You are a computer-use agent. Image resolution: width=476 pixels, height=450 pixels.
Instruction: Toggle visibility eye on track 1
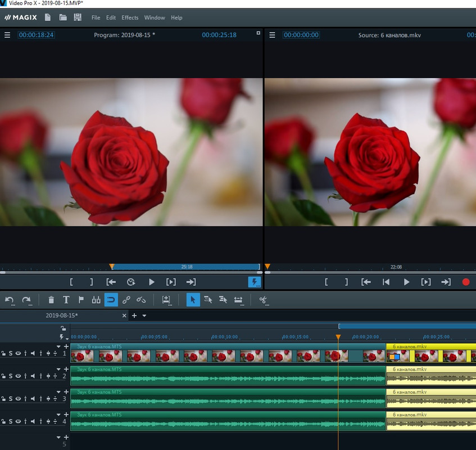tap(18, 353)
